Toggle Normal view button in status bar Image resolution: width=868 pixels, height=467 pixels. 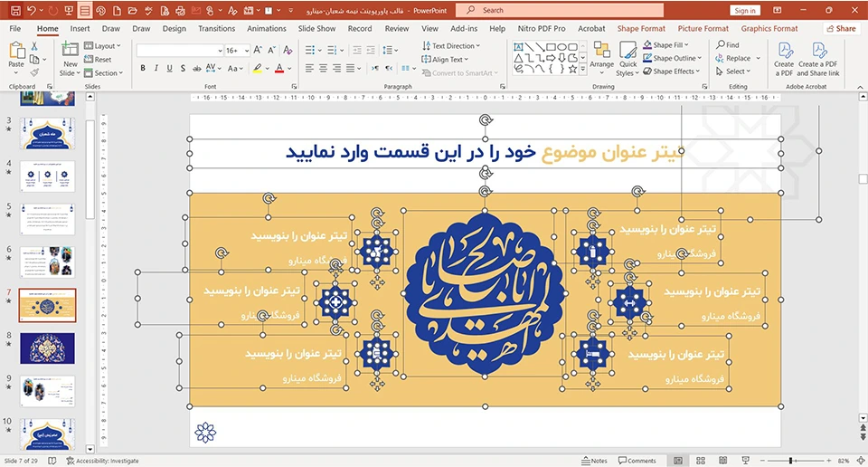[678, 461]
